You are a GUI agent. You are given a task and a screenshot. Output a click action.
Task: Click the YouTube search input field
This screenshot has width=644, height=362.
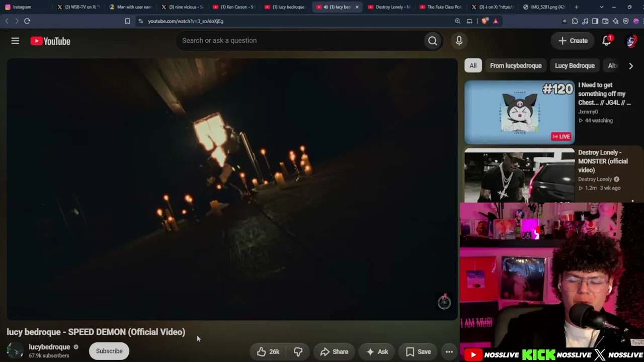[x=299, y=41]
